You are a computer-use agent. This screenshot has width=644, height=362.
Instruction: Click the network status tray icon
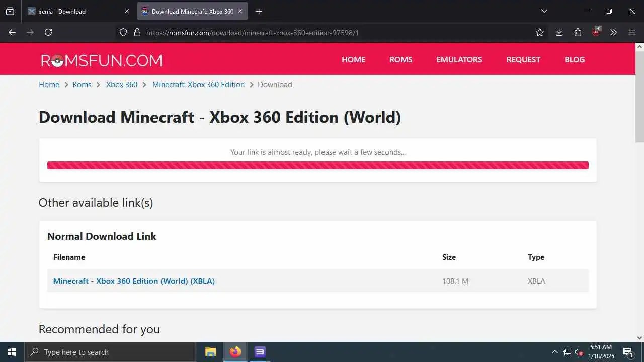567,352
